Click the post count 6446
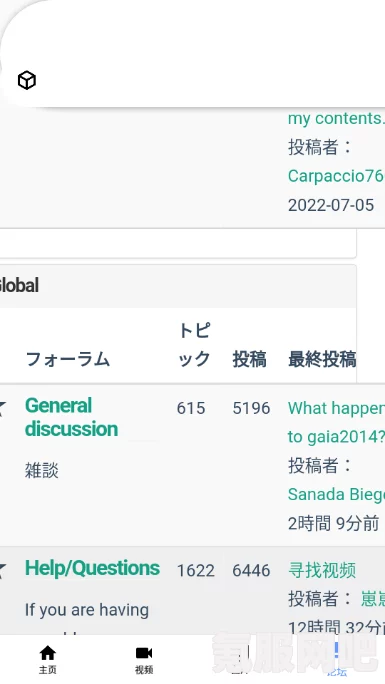 [x=251, y=571]
